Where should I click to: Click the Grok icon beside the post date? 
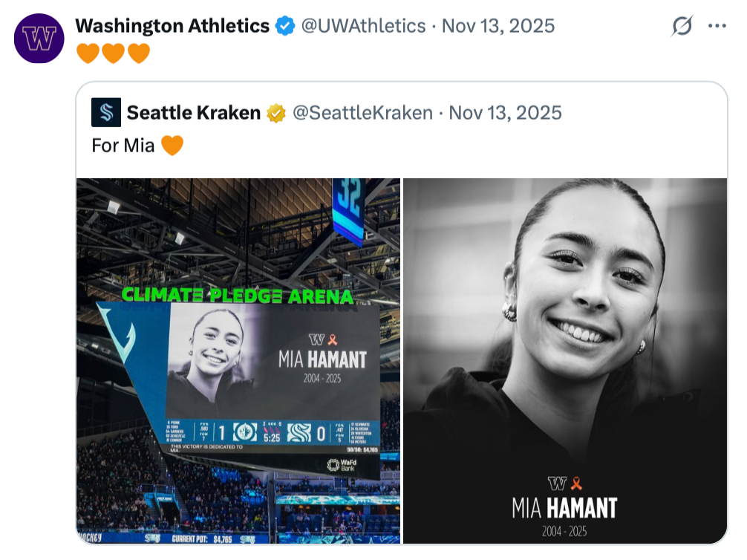point(682,27)
